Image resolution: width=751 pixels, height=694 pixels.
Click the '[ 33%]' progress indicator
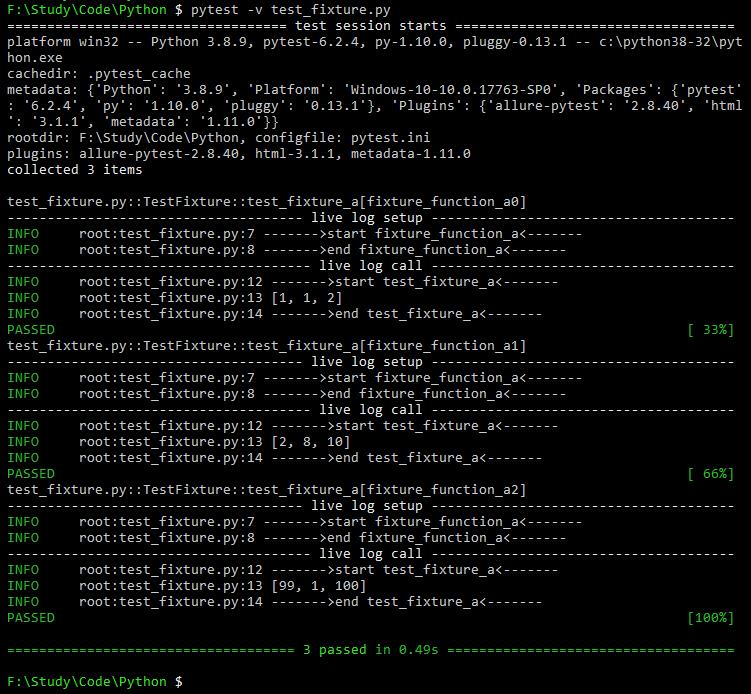click(711, 330)
